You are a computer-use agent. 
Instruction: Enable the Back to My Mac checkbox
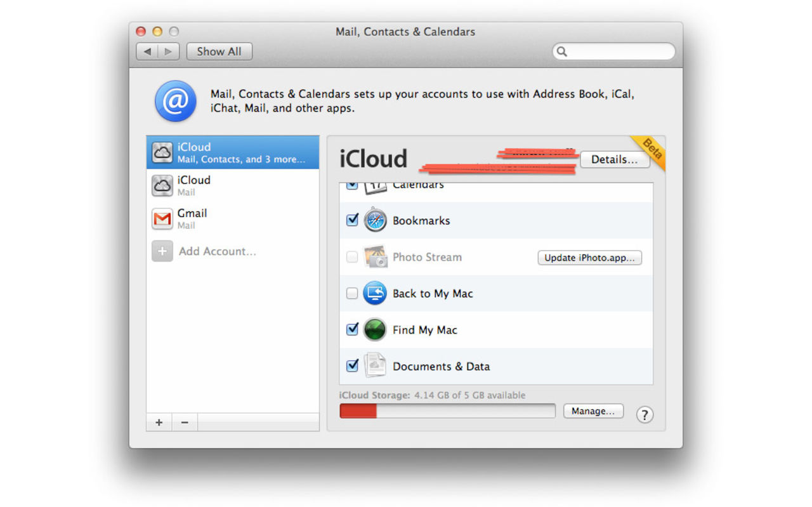point(353,293)
